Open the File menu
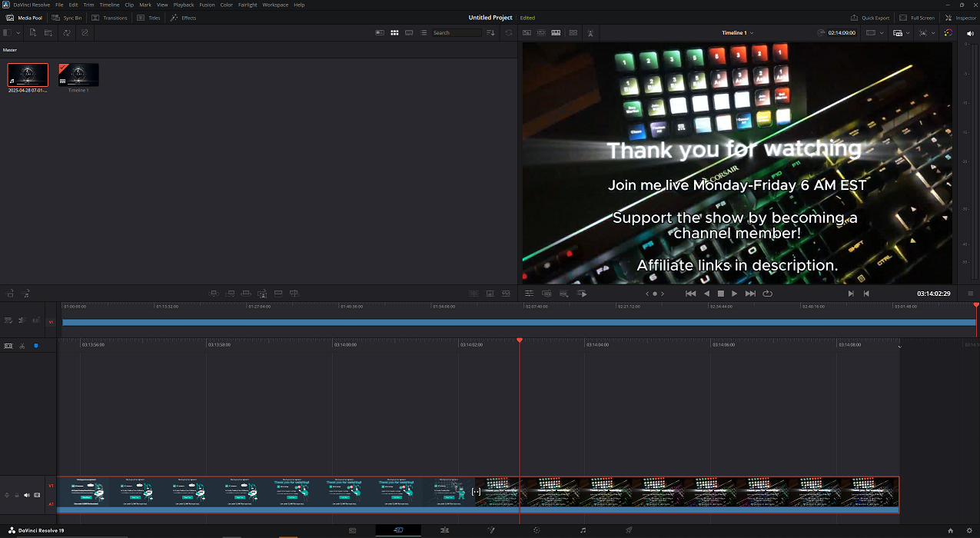This screenshot has height=538, width=980. [x=59, y=5]
